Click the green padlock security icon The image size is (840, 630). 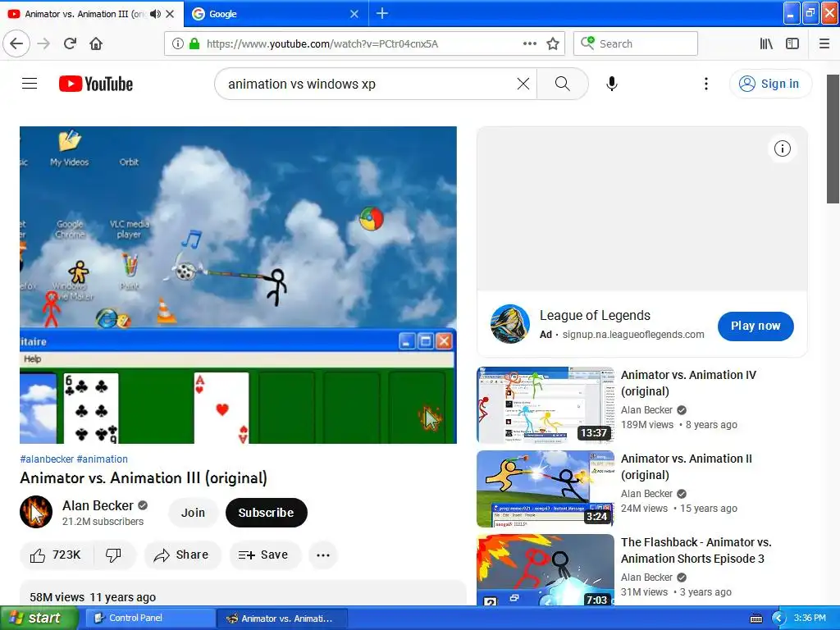194,43
